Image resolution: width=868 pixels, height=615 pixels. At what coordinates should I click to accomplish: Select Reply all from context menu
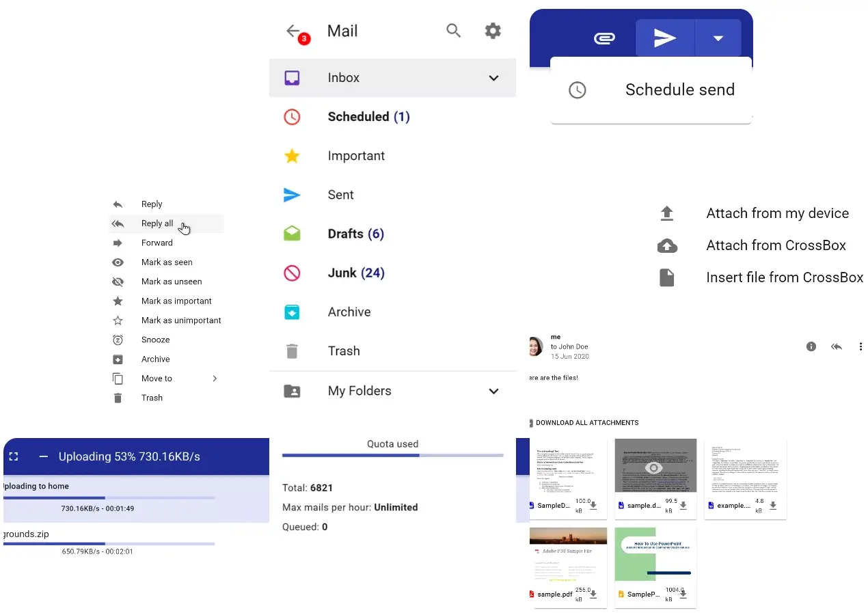(x=158, y=223)
